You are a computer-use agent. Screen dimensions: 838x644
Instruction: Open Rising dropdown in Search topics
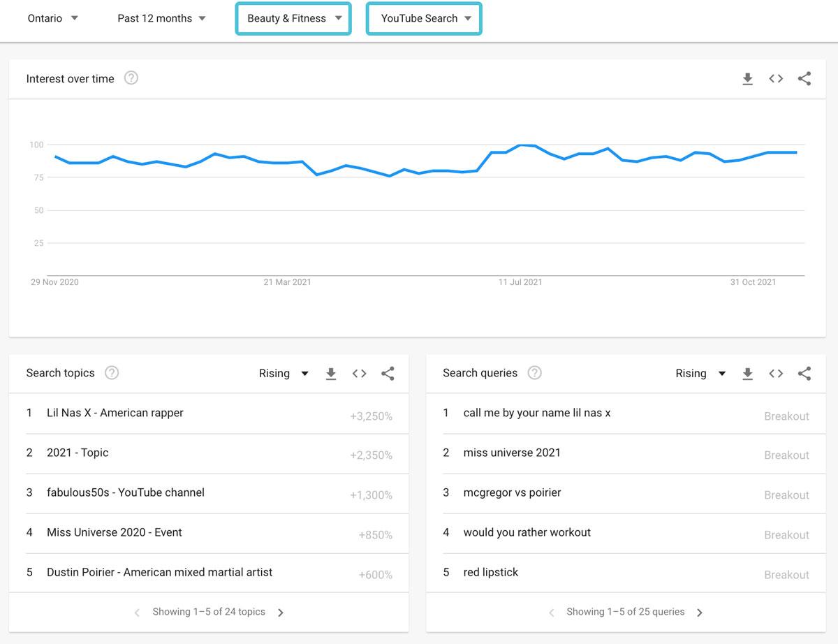tap(284, 374)
